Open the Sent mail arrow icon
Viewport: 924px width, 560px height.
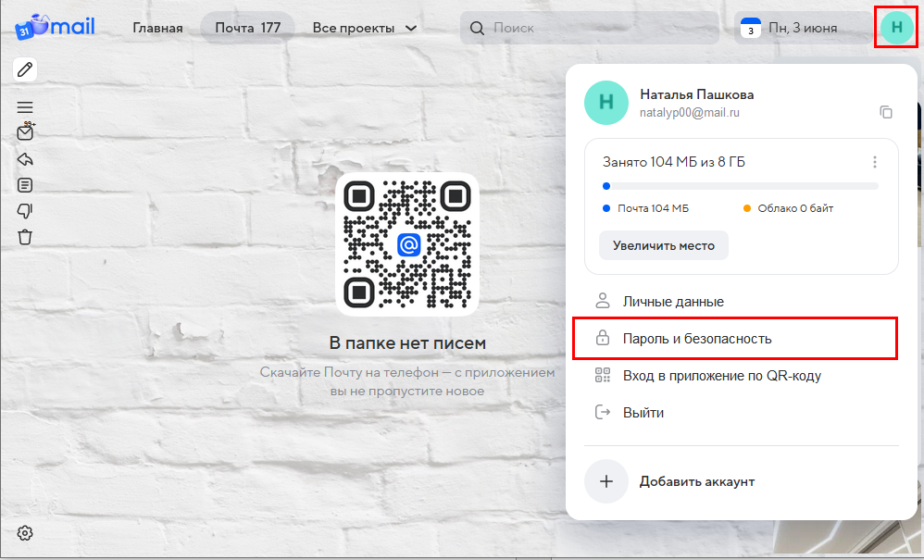click(25, 159)
